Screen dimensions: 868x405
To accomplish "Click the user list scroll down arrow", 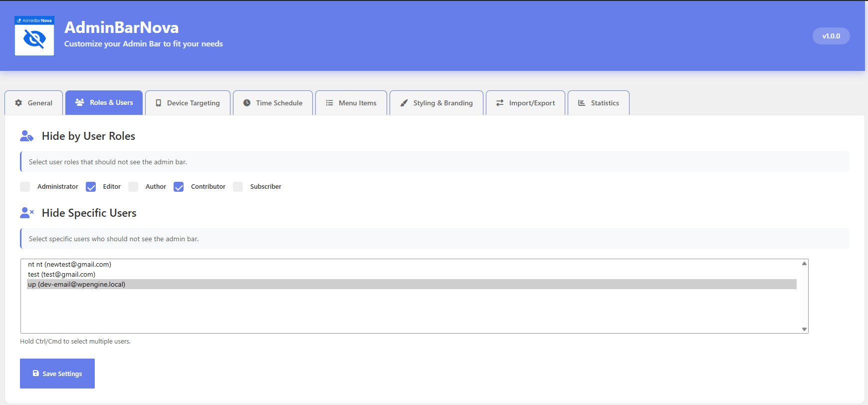I will point(804,329).
